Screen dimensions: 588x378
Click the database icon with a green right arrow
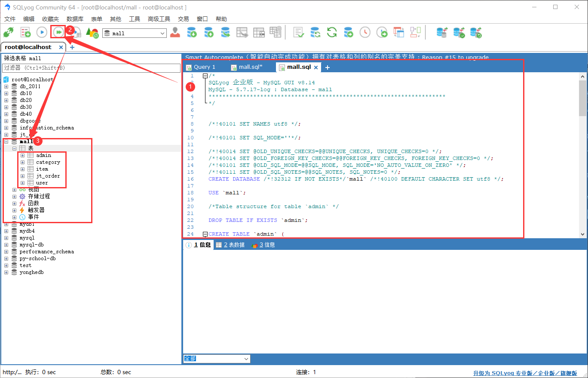[348, 32]
